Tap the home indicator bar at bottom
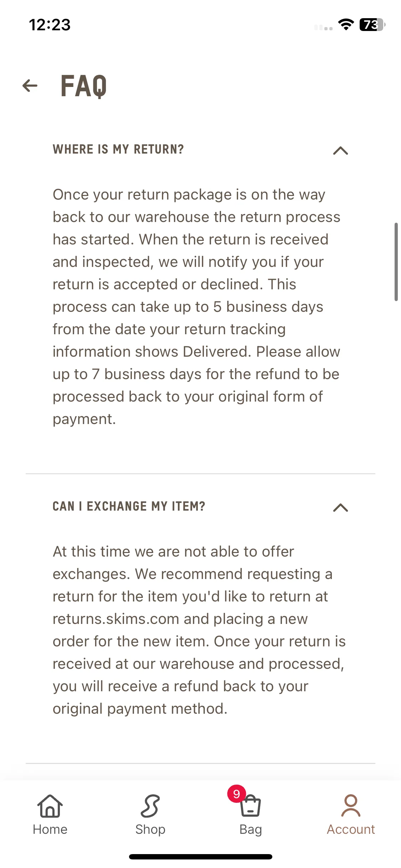Image resolution: width=401 pixels, height=868 pixels. point(201,857)
